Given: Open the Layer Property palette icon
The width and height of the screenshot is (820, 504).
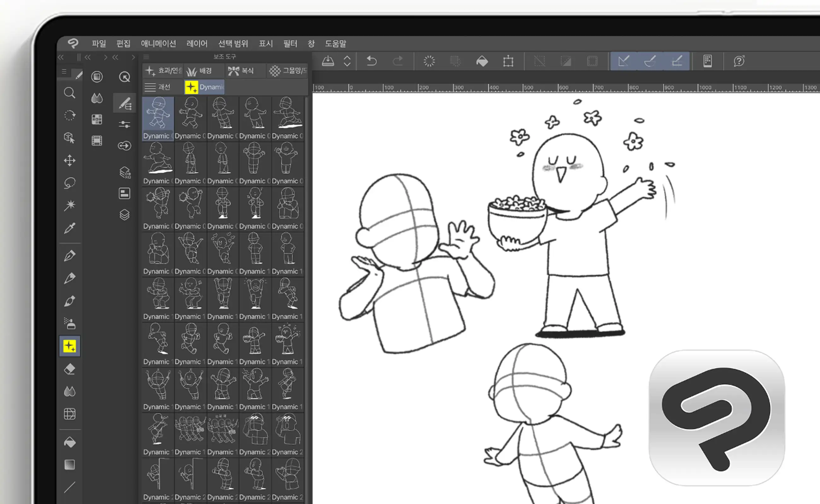Looking at the screenshot, I should (124, 193).
